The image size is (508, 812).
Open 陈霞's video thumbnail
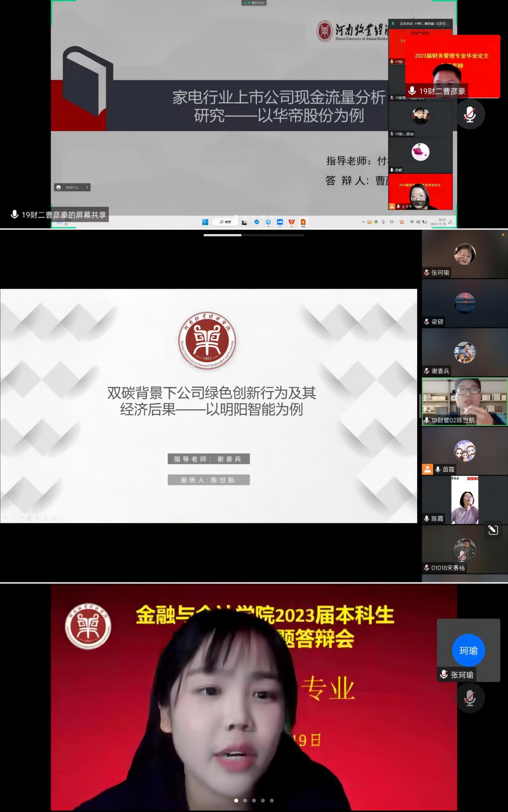[x=464, y=500]
